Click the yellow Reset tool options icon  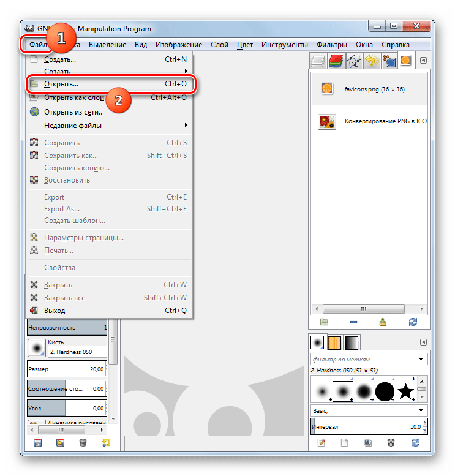click(106, 442)
